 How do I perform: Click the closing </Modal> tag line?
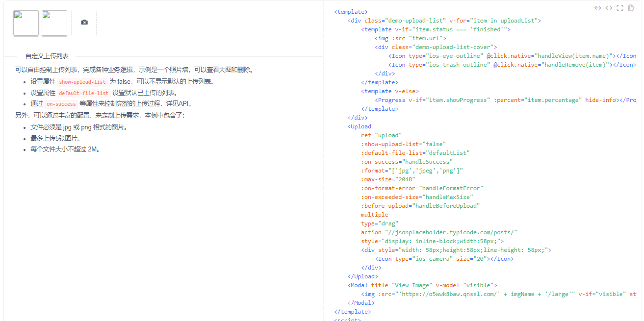[361, 303]
